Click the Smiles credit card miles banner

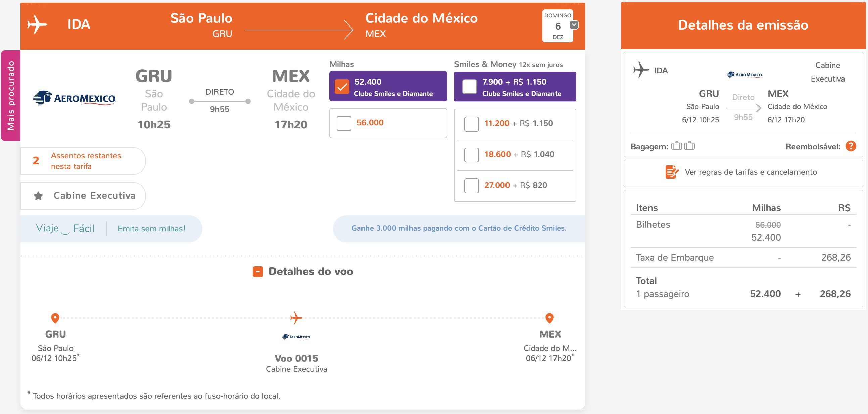(459, 229)
